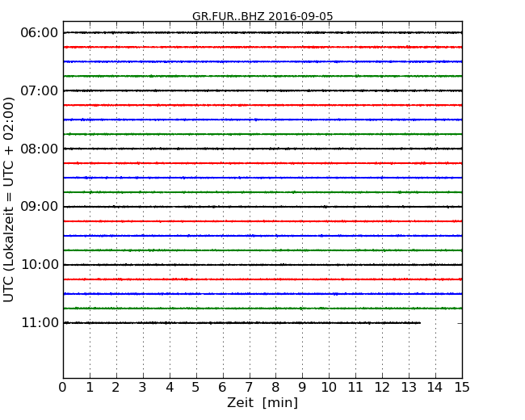This screenshot has width=525, height=420.
Task: Click x-axis tick label 10
Action: click(329, 387)
